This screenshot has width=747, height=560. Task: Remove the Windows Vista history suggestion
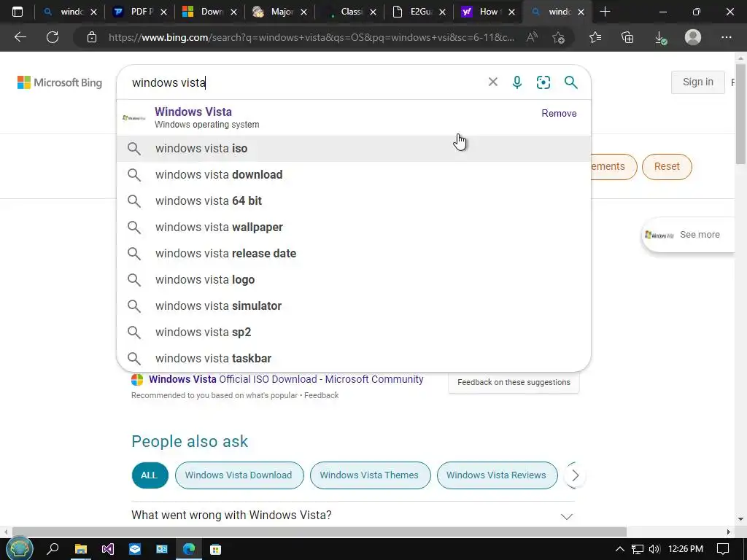(x=559, y=113)
